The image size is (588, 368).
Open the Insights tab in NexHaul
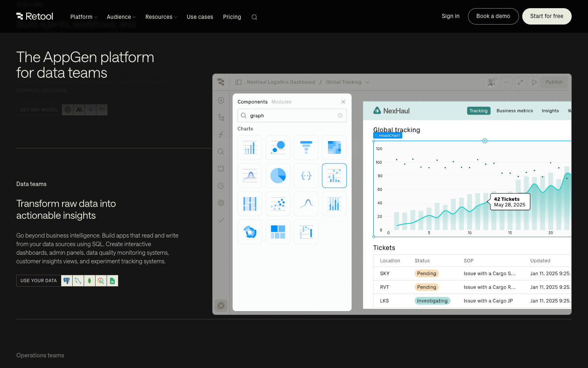pyautogui.click(x=550, y=111)
